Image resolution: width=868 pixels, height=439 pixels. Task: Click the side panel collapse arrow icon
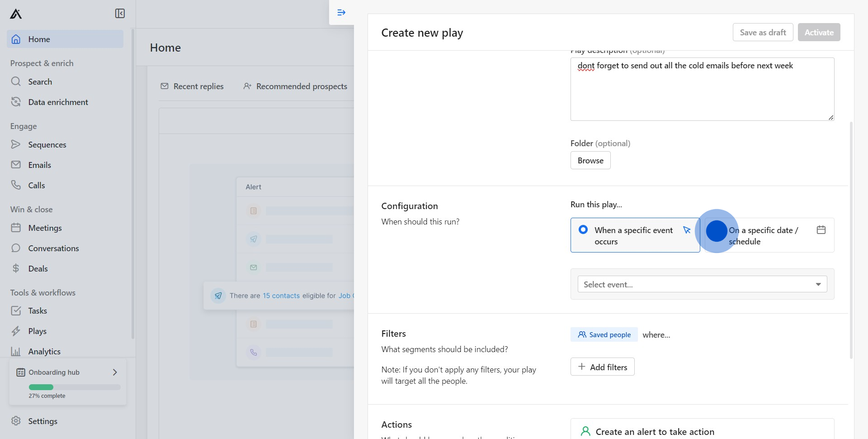[341, 13]
